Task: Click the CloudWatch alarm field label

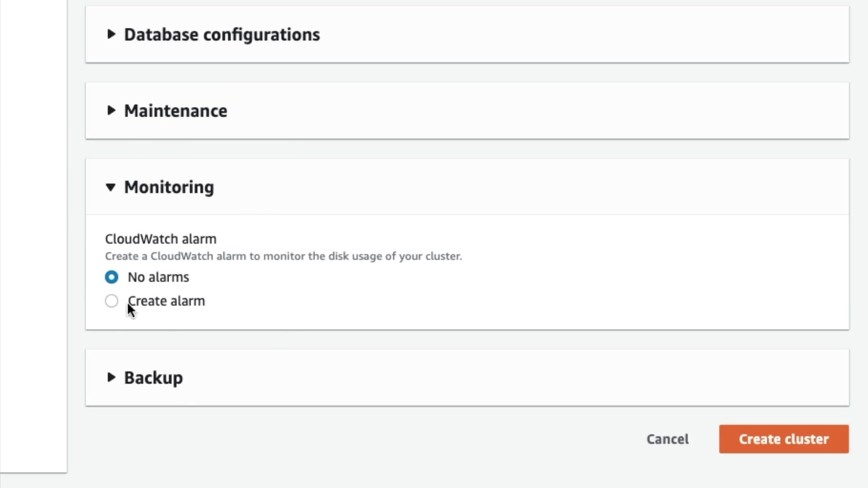Action: tap(160, 239)
